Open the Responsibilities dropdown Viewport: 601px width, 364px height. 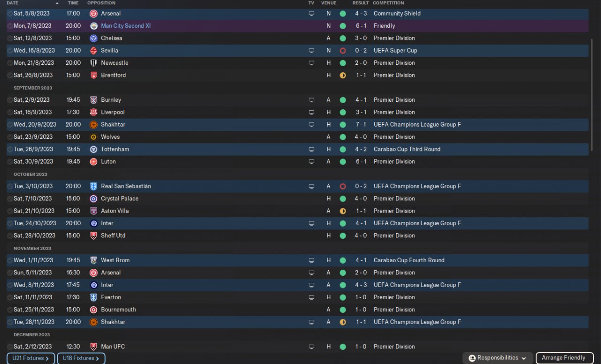tap(498, 358)
